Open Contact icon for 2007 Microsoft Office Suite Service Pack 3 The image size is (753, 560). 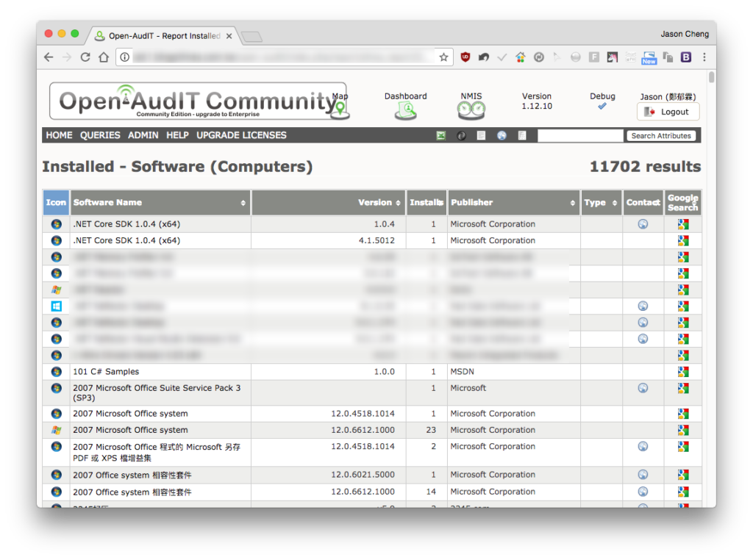tap(643, 388)
